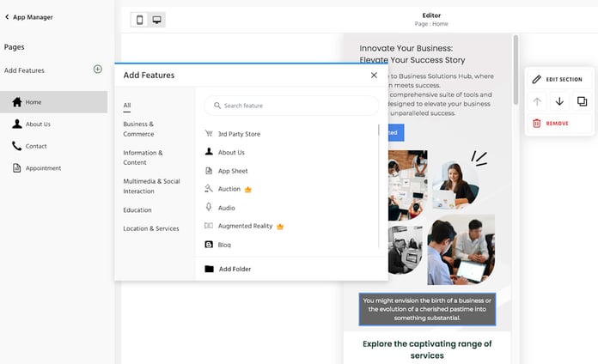The image size is (598, 364).
Task: Open the Home page
Action: point(33,102)
